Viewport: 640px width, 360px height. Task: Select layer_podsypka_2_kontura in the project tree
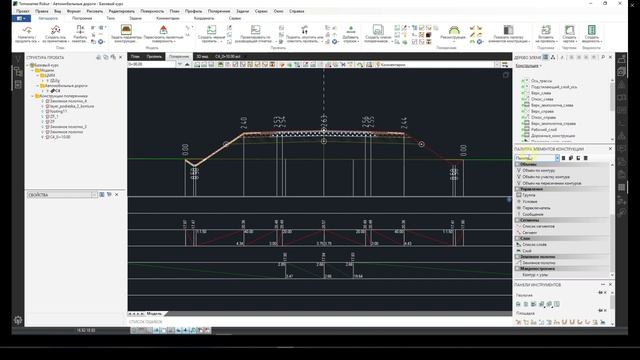coord(72,106)
